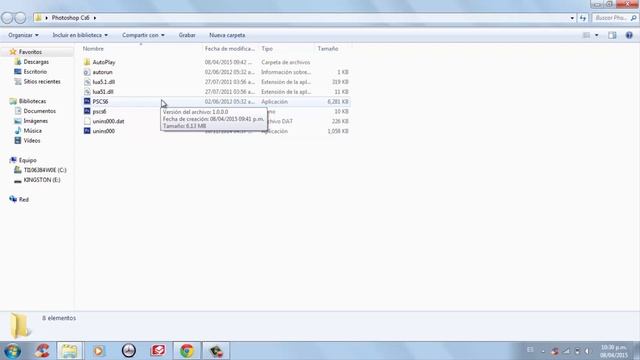Click the Back navigation arrow
Screen dimensions: 640x360
[x=7, y=18]
